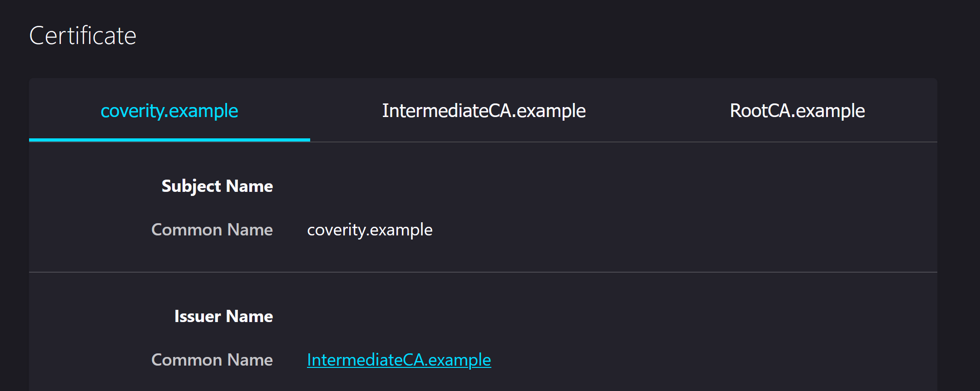View IntermediateCA.example certificate details
This screenshot has width=980, height=391.
(484, 110)
